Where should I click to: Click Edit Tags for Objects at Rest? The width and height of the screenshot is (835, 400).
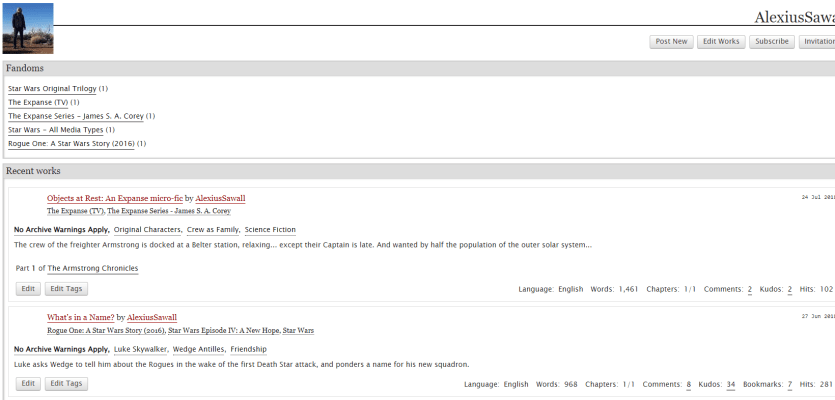click(x=66, y=289)
